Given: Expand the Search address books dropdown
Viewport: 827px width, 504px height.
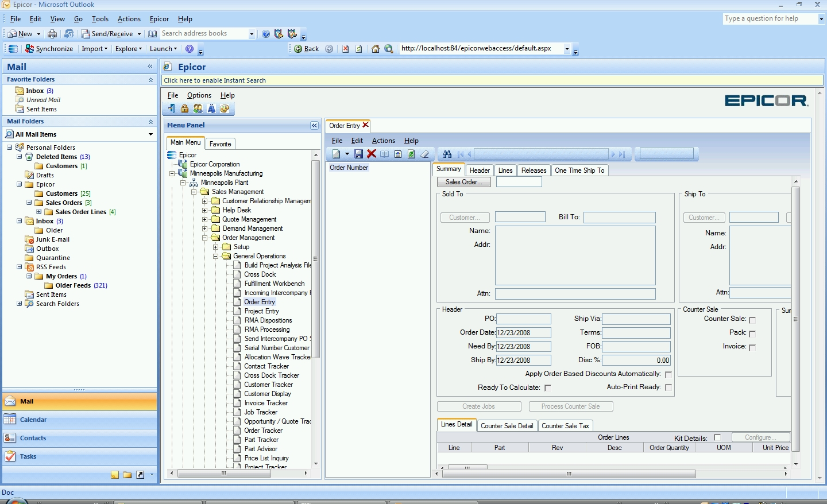Looking at the screenshot, I should (x=252, y=34).
